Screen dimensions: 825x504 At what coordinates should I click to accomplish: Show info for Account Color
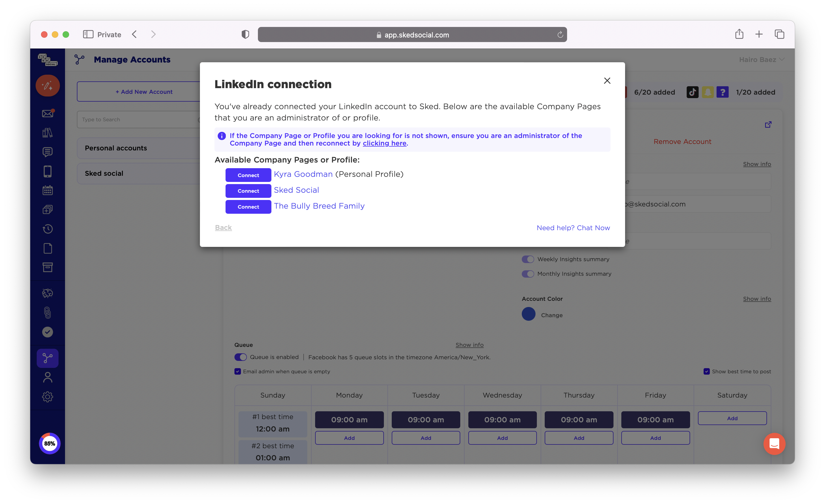pyautogui.click(x=757, y=299)
